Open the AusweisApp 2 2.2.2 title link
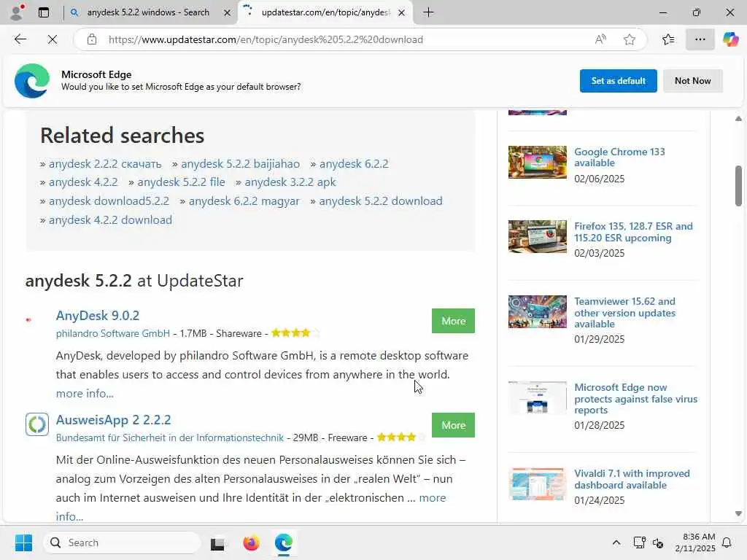Image resolution: width=747 pixels, height=560 pixels. point(113,420)
